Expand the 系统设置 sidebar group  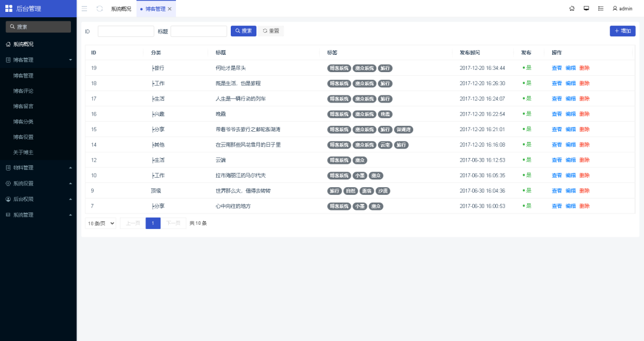38,183
